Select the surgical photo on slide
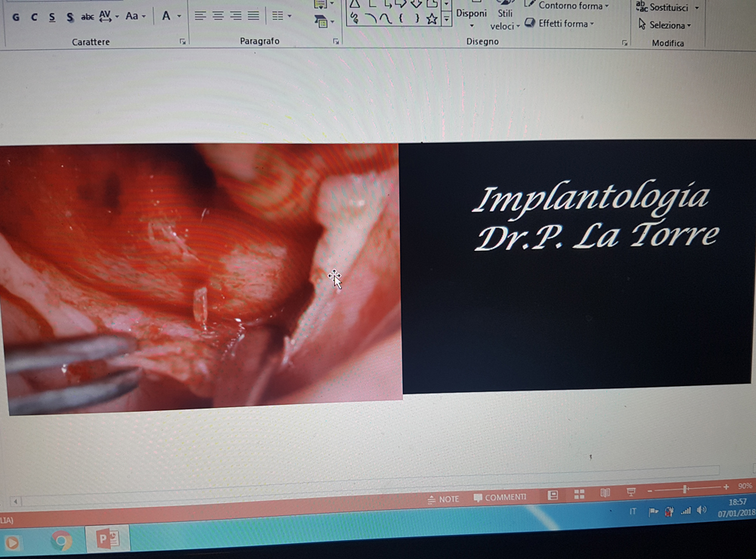The width and height of the screenshot is (756, 559). coord(200,277)
